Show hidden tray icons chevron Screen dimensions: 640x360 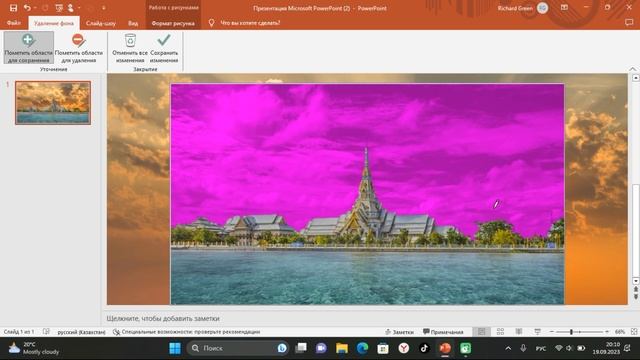click(x=508, y=348)
